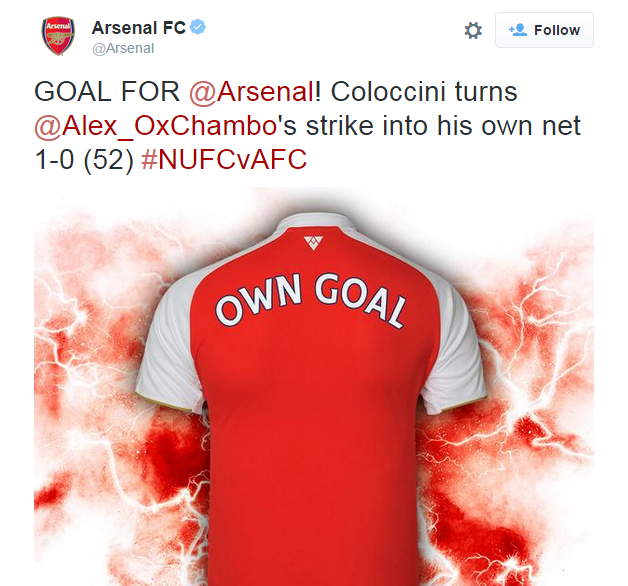Open the gear settings menu
The width and height of the screenshot is (628, 586).
click(x=473, y=30)
